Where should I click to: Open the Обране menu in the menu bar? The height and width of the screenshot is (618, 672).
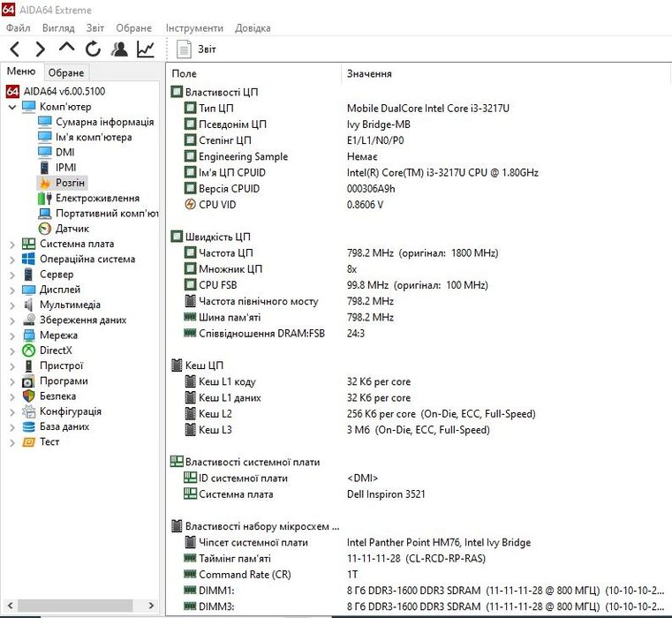(x=133, y=28)
